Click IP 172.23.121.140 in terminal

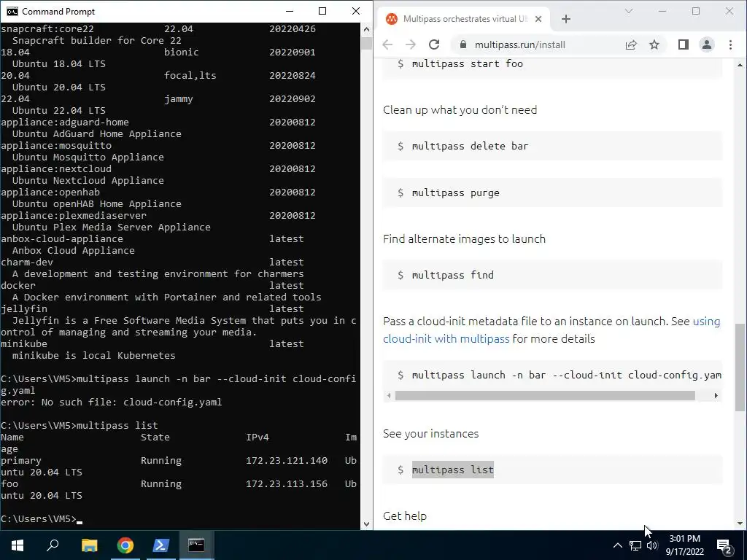[286, 461]
